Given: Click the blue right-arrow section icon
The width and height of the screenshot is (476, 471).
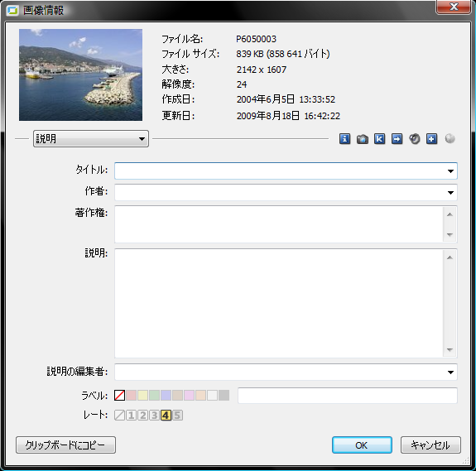Looking at the screenshot, I should [397, 139].
